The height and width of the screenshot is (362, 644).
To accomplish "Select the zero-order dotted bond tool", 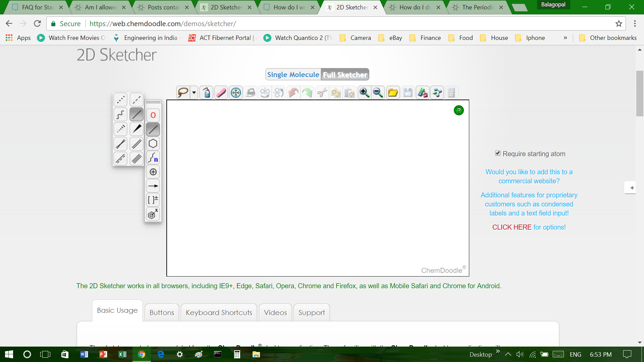I will (120, 100).
